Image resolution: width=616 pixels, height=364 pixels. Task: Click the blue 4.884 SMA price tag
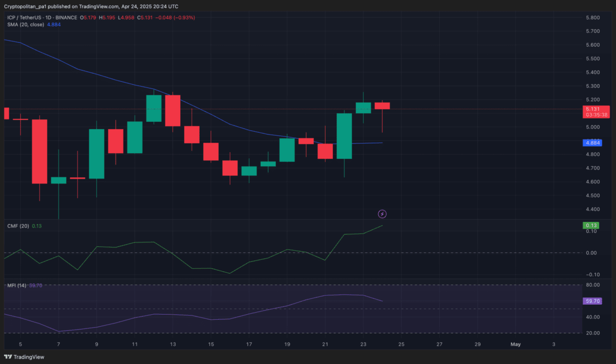[593, 144]
